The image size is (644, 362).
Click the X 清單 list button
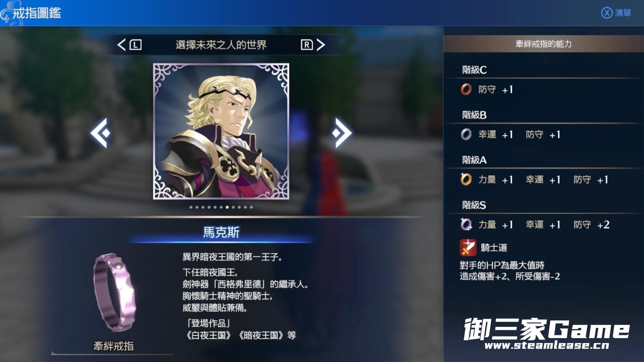616,13
